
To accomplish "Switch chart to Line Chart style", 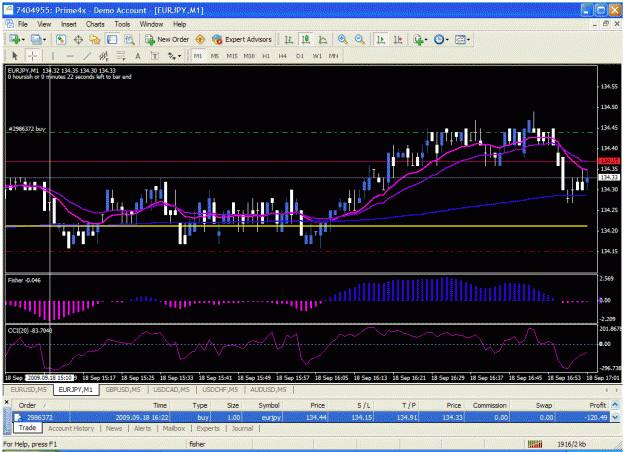I will pyautogui.click(x=323, y=39).
